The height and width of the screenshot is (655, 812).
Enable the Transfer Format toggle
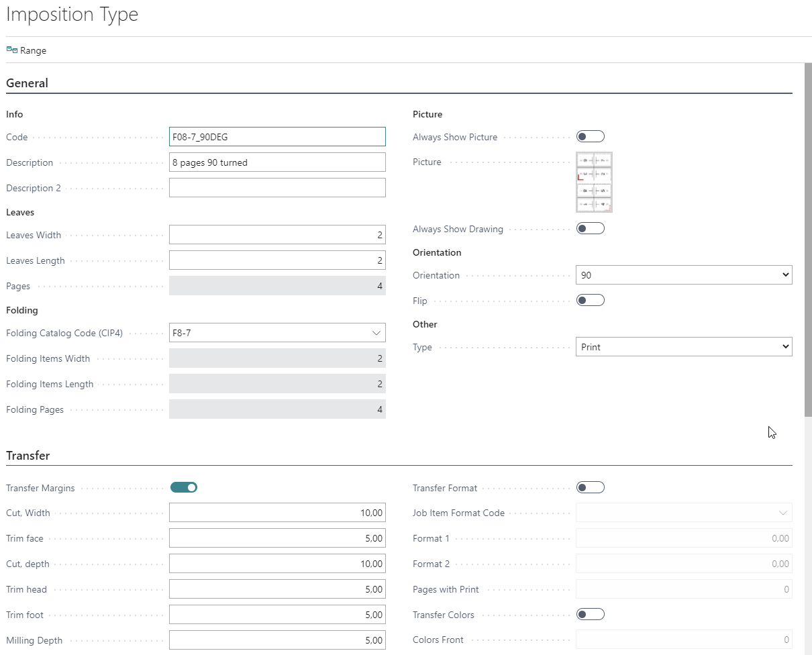click(590, 487)
